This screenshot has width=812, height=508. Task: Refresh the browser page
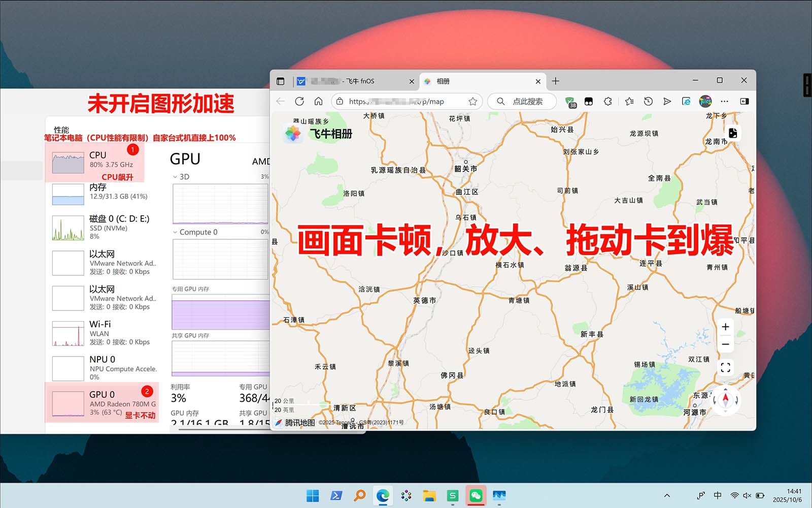(299, 102)
